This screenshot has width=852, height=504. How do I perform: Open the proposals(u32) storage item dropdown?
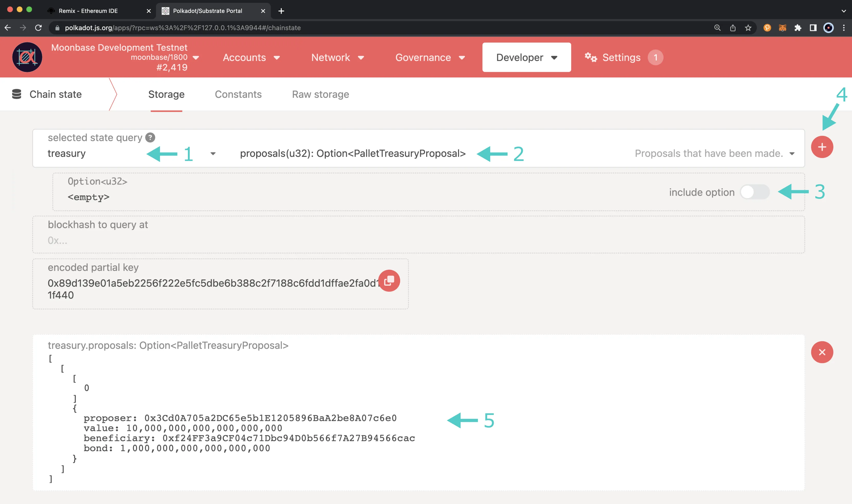tap(792, 154)
